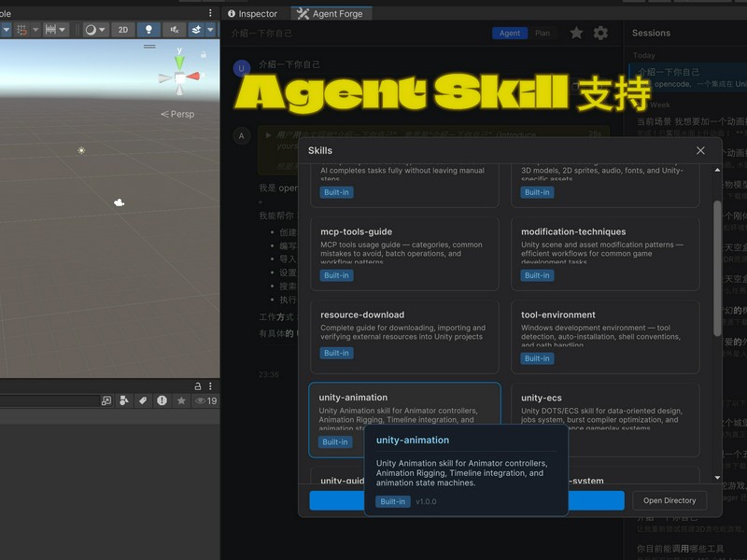Click 'v1.0.0' version text in tooltip
Screen dimensions: 747x560
click(x=426, y=501)
